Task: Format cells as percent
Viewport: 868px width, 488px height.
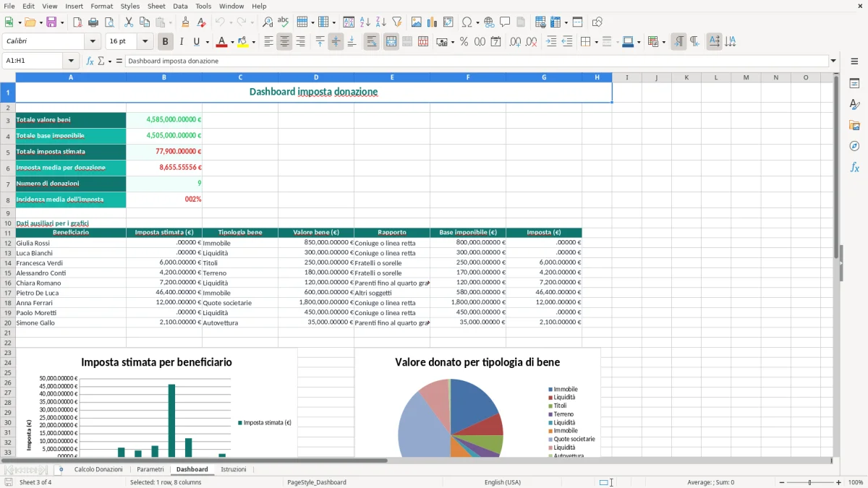Action: coord(464,42)
